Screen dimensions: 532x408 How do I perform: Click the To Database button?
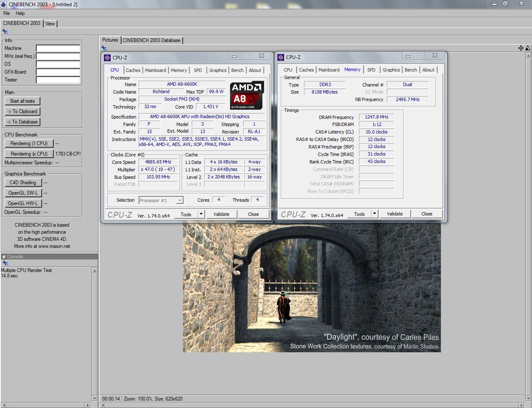pyautogui.click(x=22, y=122)
